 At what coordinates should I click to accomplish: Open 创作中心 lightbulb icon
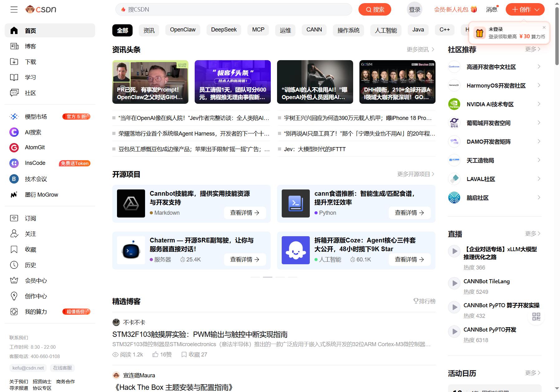[14, 296]
